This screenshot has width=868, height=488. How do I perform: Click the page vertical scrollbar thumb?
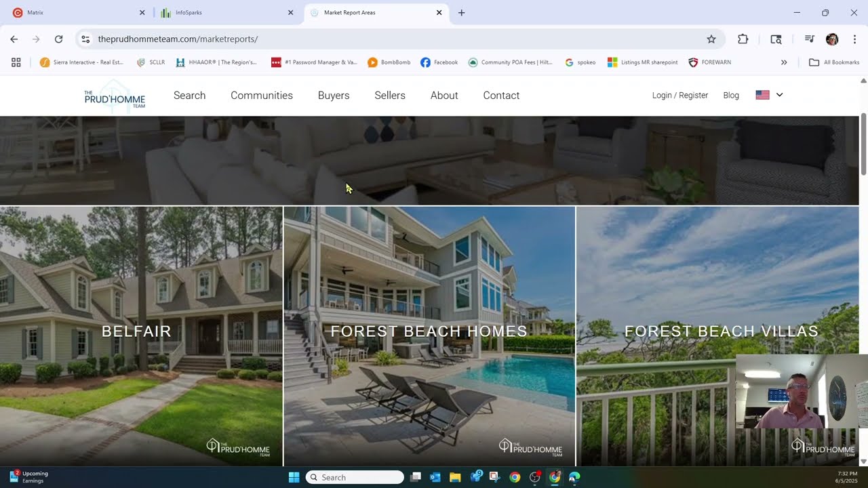(864, 144)
